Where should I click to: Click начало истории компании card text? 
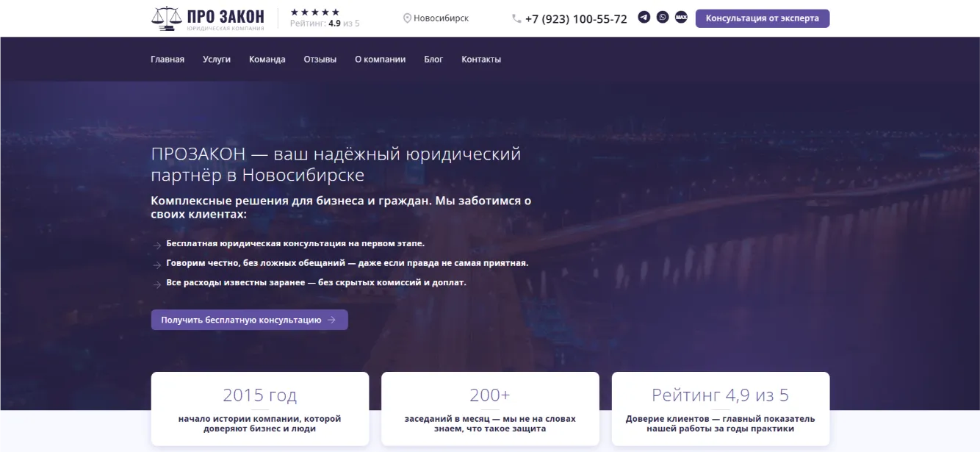[260, 423]
